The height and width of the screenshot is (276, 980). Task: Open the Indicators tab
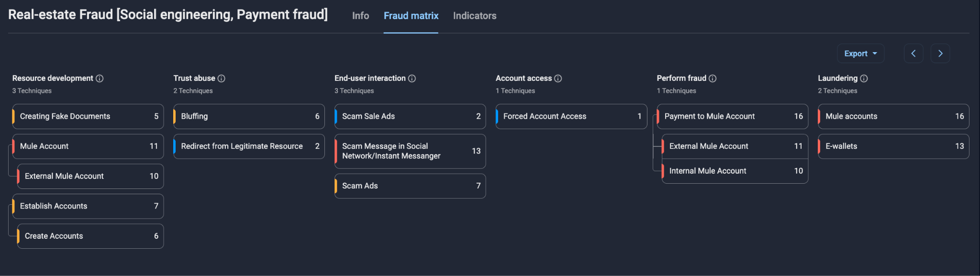(474, 16)
